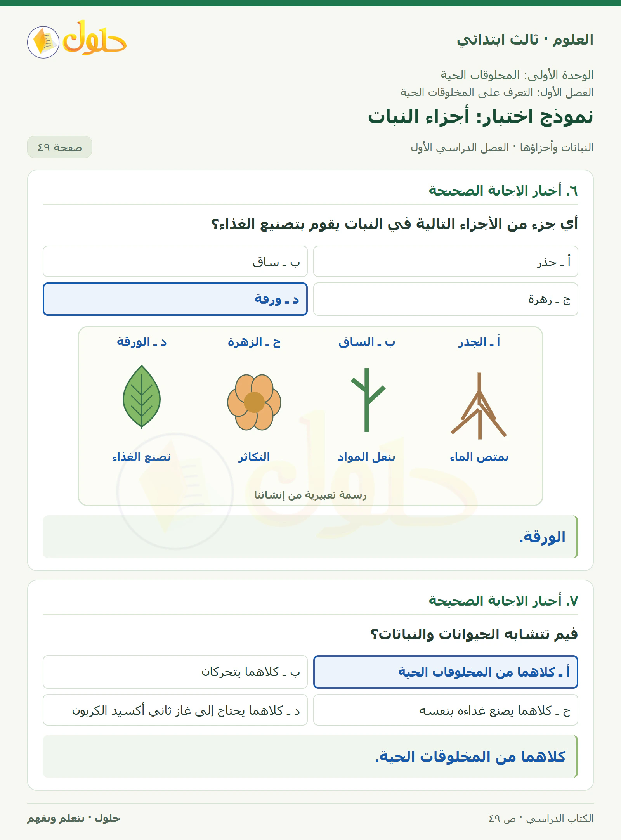Click the diagram label د ـ الورقة
The height and width of the screenshot is (840, 621).
tap(142, 342)
